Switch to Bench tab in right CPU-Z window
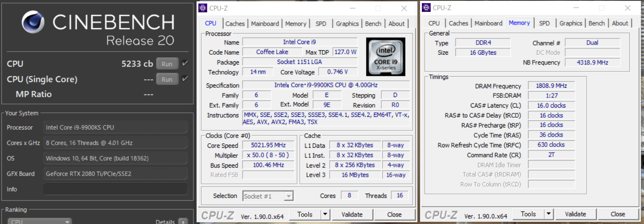Screen dimensions: 644x224 (597, 23)
